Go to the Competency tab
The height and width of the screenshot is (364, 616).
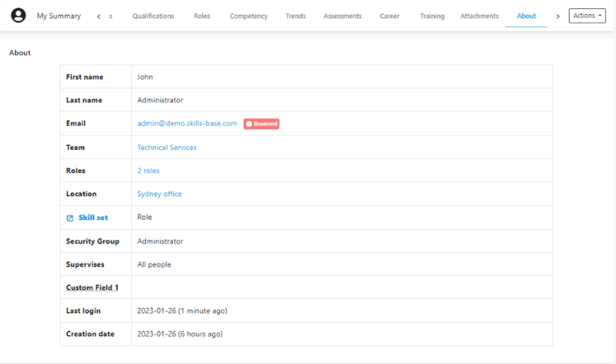click(248, 16)
